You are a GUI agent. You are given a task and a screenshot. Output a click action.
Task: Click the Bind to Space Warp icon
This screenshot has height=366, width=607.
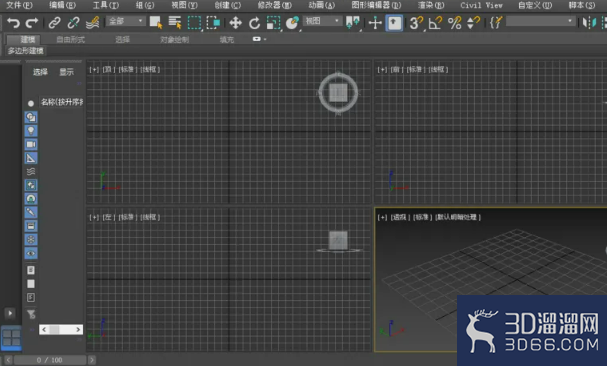click(x=92, y=23)
